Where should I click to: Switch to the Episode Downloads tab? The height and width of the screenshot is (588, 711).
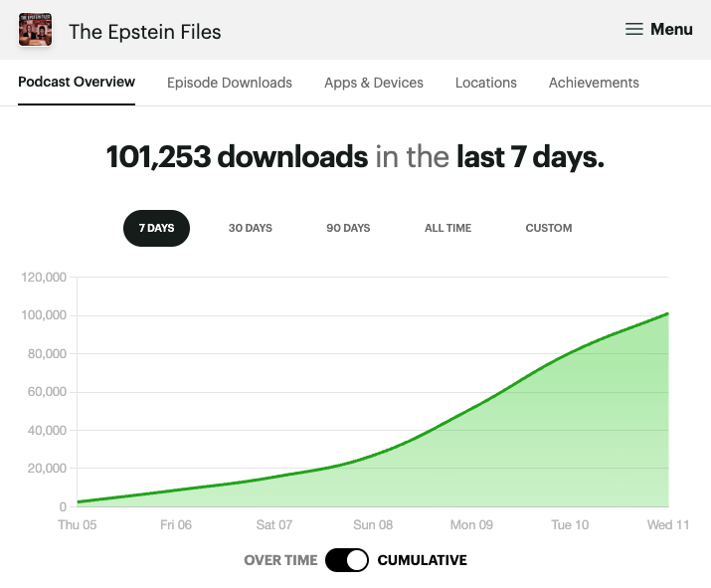230,83
